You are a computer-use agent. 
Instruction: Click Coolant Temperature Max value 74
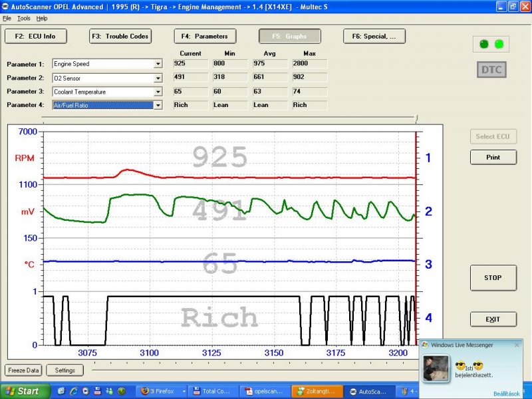310,91
